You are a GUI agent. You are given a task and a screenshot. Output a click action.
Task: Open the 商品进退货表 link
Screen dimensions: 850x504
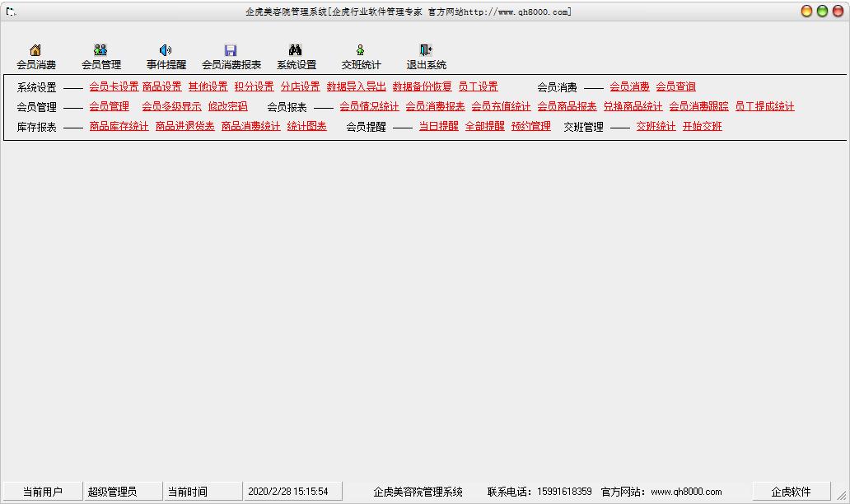[184, 126]
